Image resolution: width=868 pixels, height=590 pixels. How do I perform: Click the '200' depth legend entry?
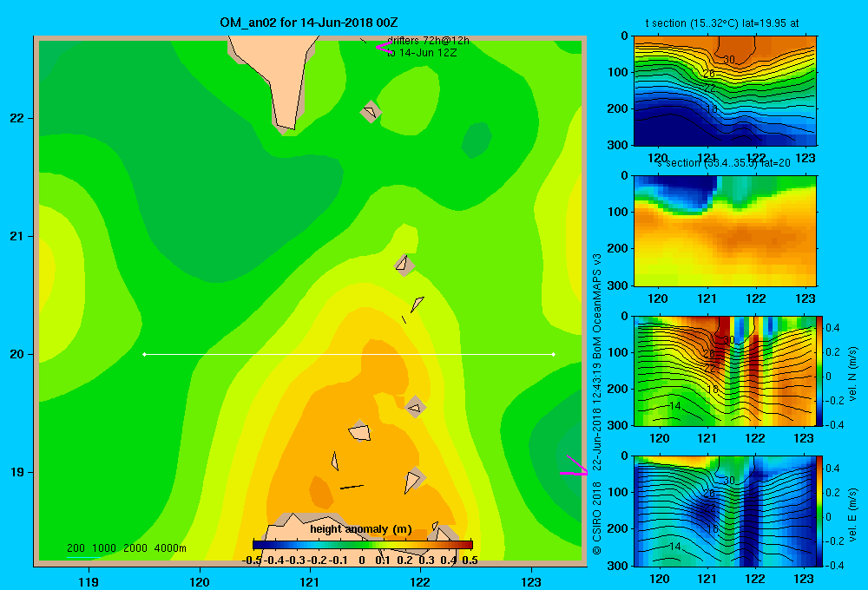(76, 548)
